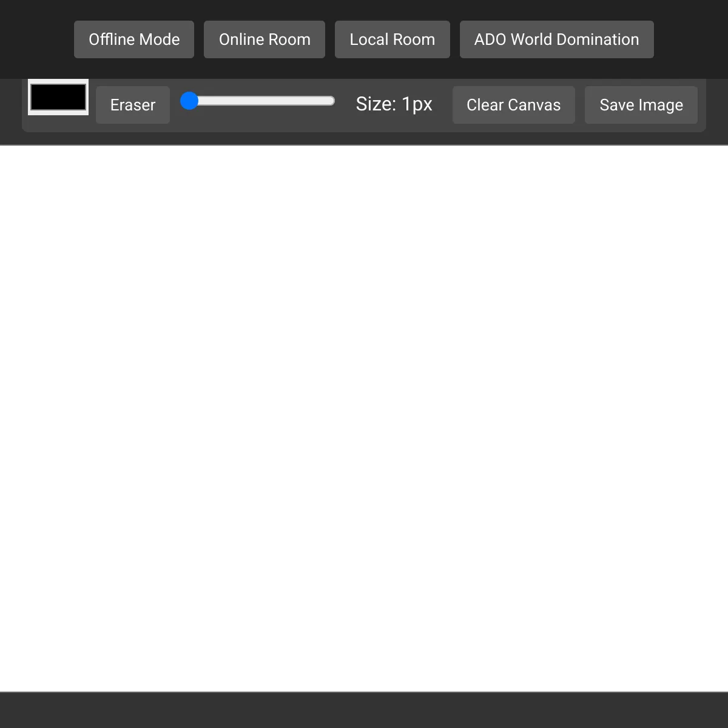Save the canvas as an image

point(641,105)
